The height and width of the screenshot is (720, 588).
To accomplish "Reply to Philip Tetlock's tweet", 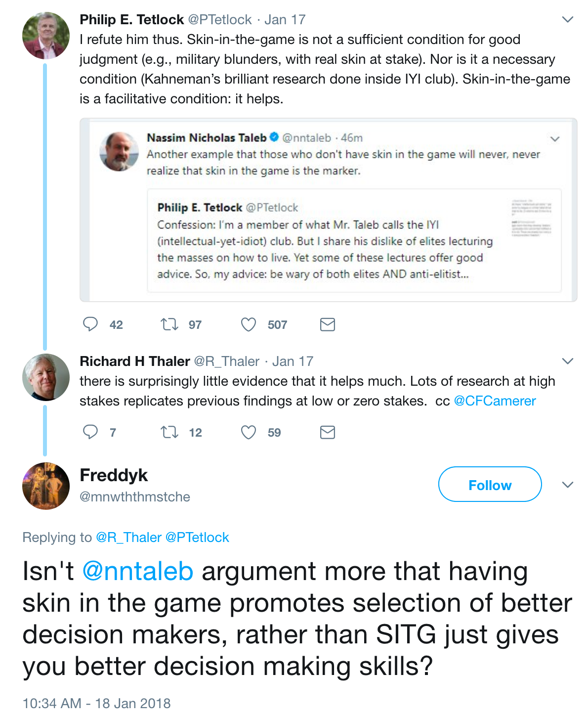I will click(x=90, y=324).
